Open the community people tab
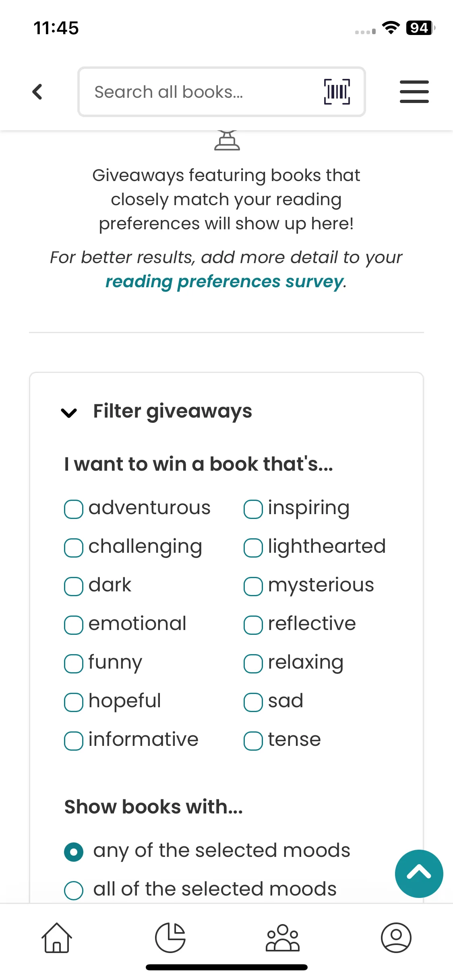The height and width of the screenshot is (980, 453). (283, 937)
